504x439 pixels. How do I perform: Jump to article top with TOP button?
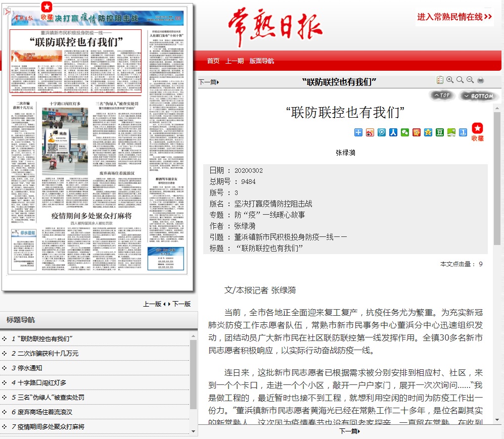(x=442, y=95)
